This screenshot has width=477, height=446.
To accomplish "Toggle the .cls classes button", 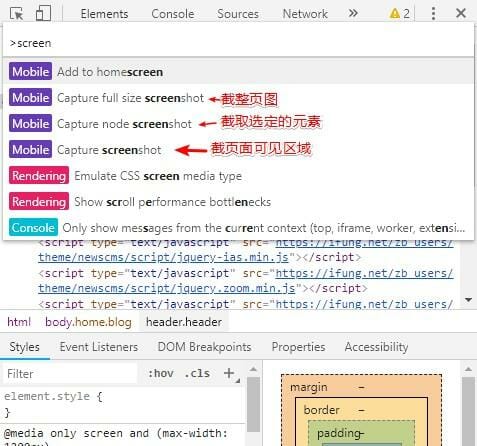I will click(x=197, y=373).
